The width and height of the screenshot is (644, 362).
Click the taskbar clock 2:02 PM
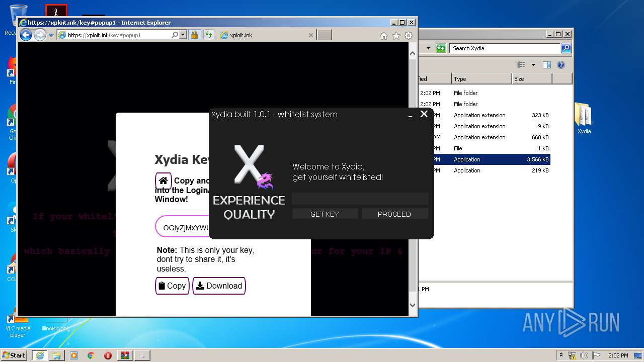pyautogui.click(x=618, y=355)
